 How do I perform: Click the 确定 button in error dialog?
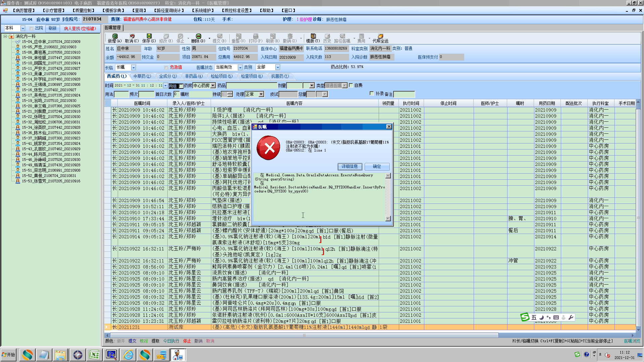[x=377, y=167]
